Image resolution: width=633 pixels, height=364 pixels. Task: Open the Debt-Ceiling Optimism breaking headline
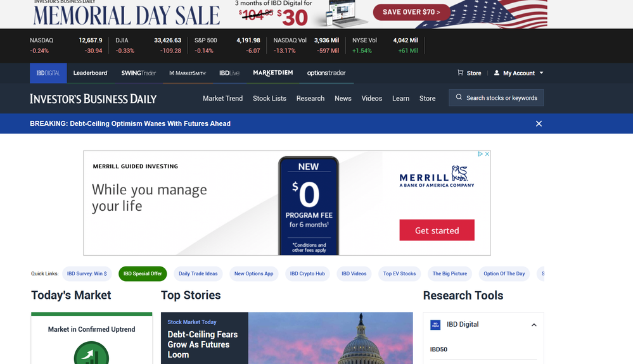click(130, 123)
